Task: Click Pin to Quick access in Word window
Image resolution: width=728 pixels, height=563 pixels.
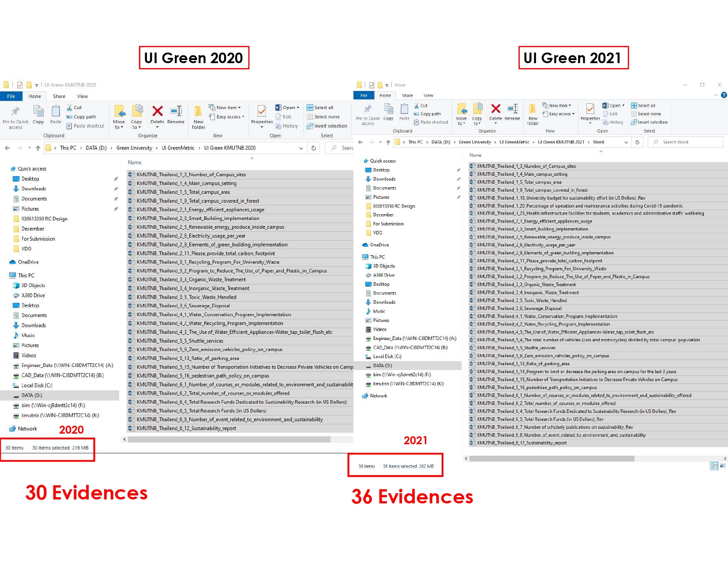Action: pyautogui.click(x=368, y=114)
